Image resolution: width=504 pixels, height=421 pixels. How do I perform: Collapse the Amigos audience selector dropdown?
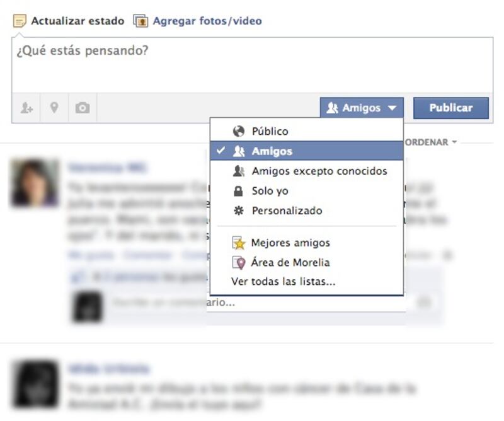point(362,108)
